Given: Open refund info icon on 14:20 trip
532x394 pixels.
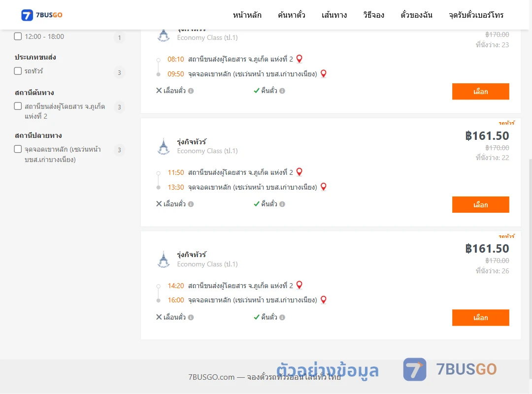Looking at the screenshot, I should 282,318.
